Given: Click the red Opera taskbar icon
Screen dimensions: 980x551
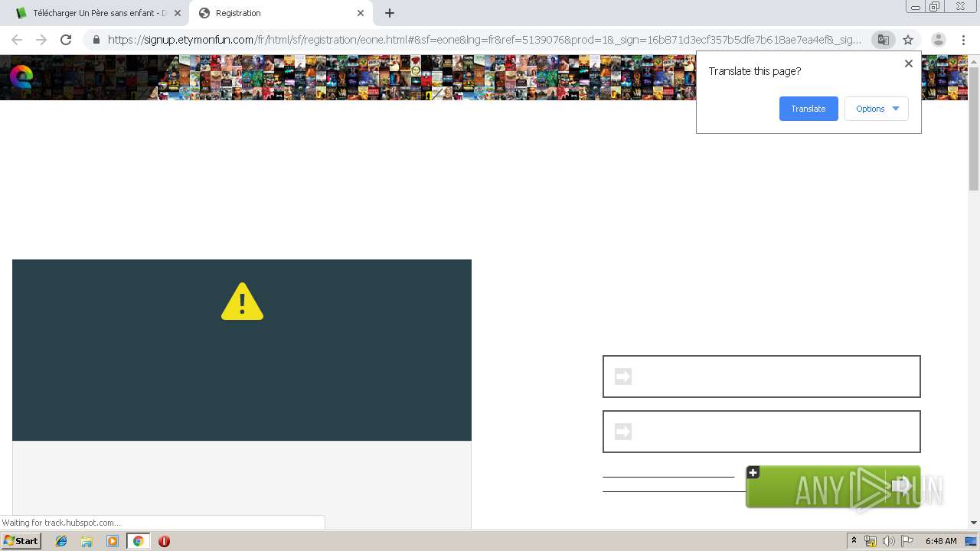Looking at the screenshot, I should [x=164, y=541].
